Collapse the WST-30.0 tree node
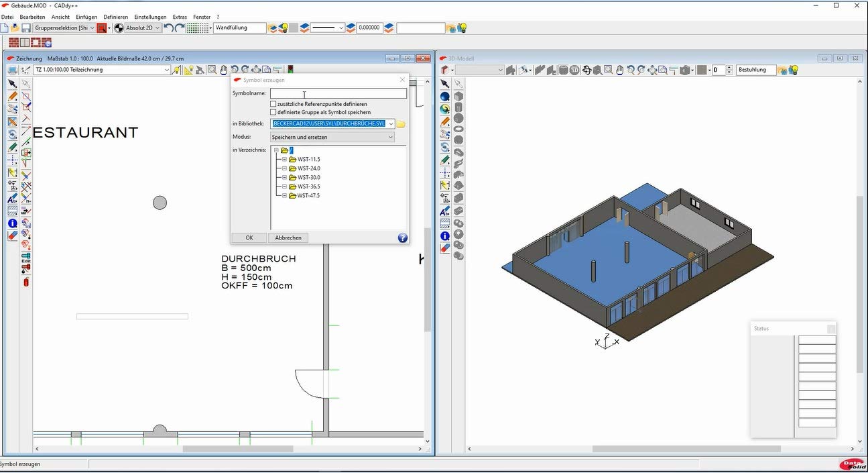868x473 pixels. 284,177
